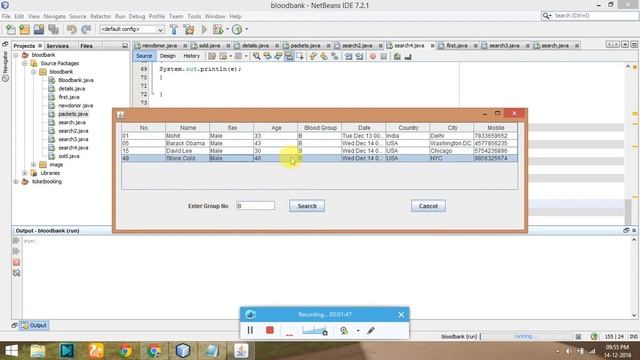Screen dimensions: 640x360
Task: Switch to the Design view
Action: click(167, 56)
